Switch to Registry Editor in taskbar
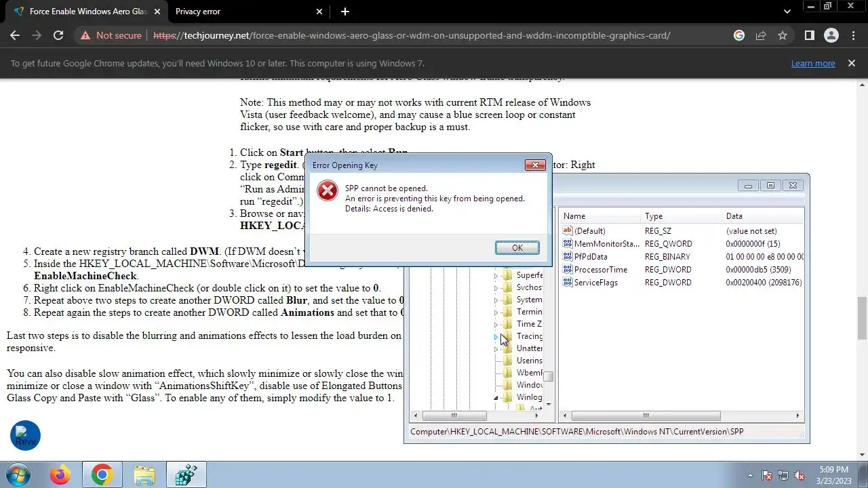 [x=186, y=475]
